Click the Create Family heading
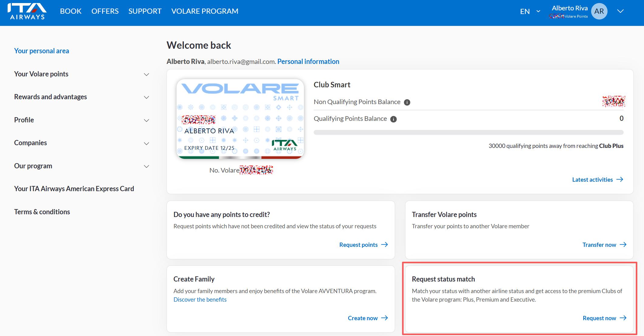 pyautogui.click(x=194, y=279)
